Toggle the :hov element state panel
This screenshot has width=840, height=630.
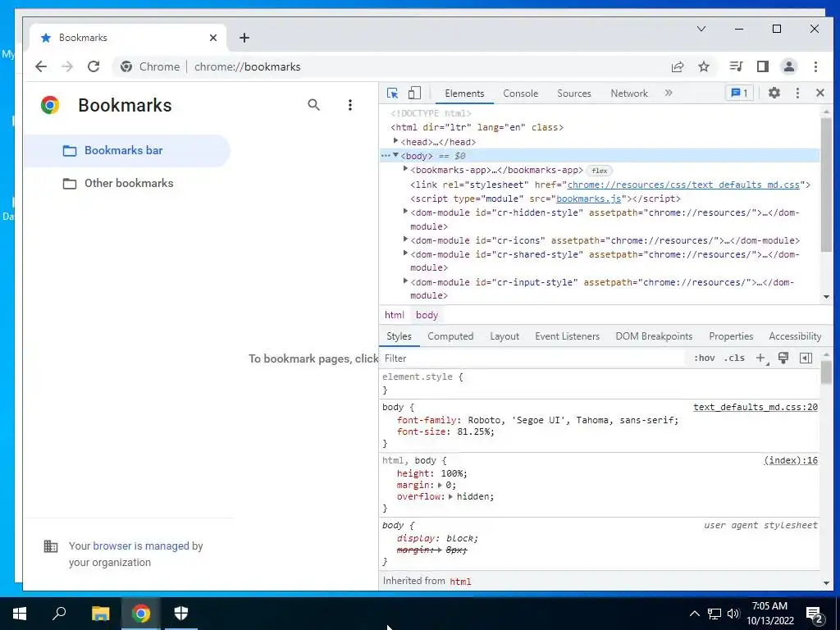click(x=704, y=358)
